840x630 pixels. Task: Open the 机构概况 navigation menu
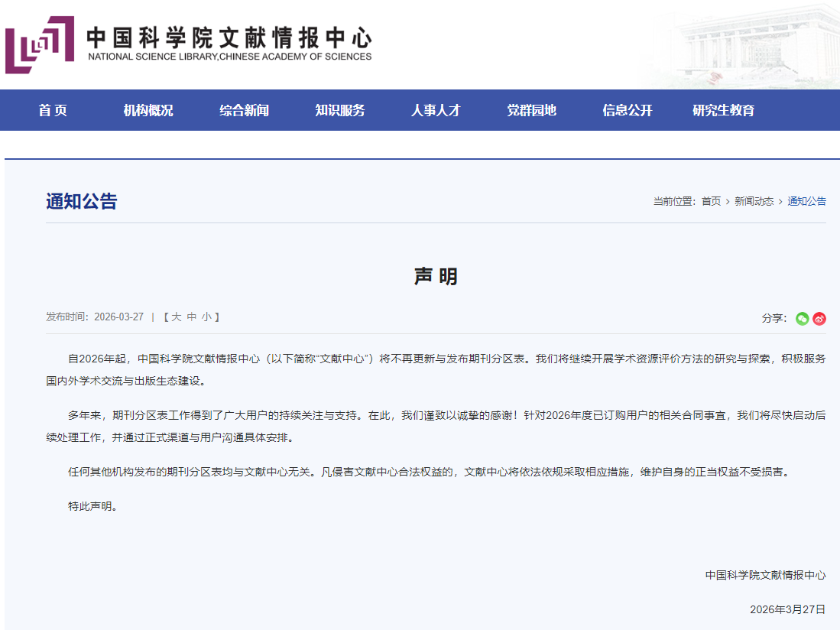pos(148,110)
